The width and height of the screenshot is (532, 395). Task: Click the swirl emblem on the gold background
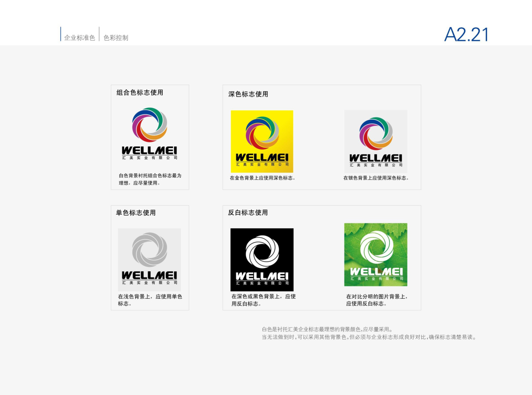tap(262, 132)
